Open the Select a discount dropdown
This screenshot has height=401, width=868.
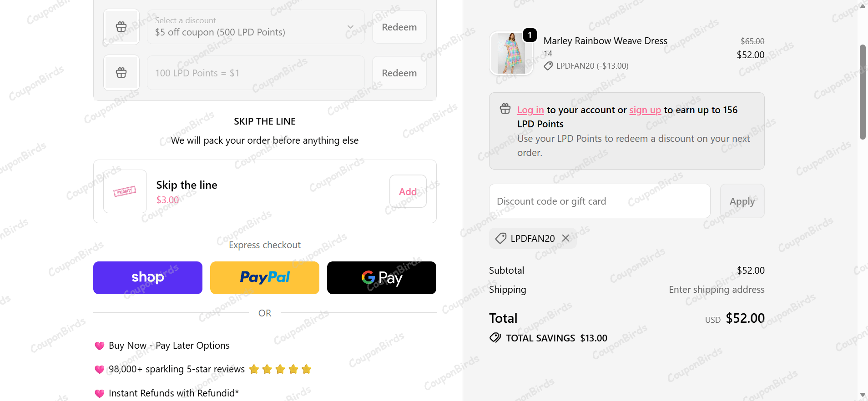click(256, 27)
